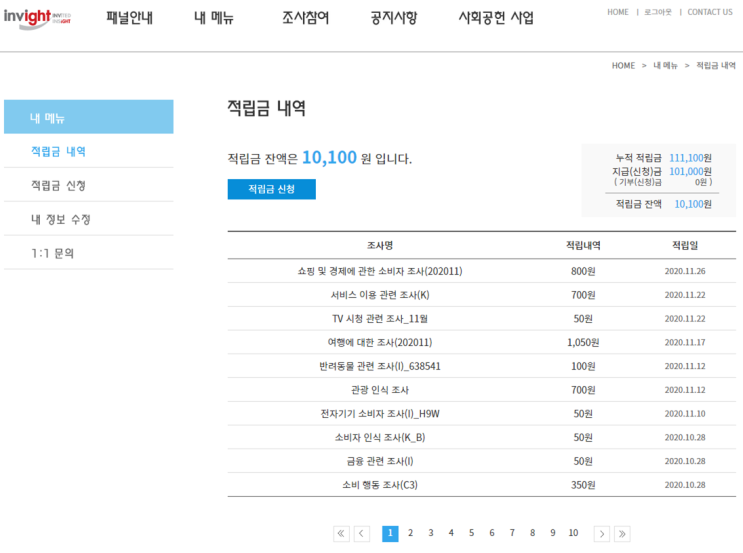Viewport: 743px width, 553px height.
Task: Jump to last page with double-right arrow
Action: point(622,534)
